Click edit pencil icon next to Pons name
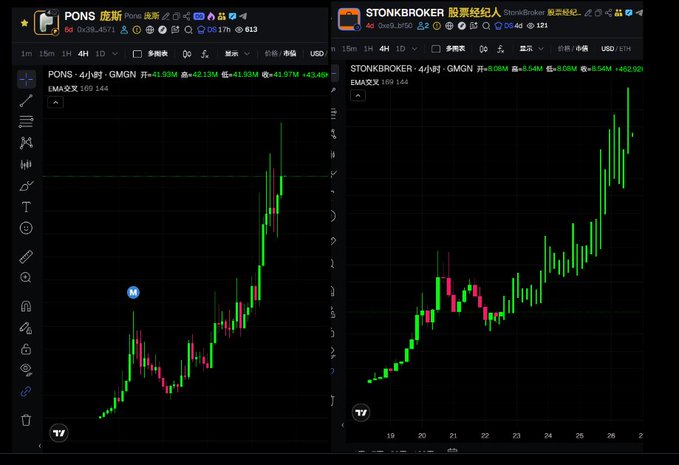 click(165, 16)
